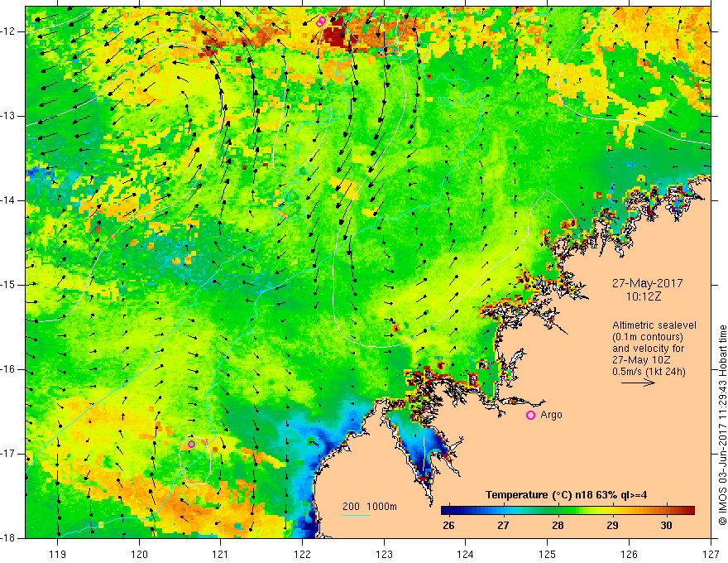Image resolution: width=728 pixels, height=563 pixels.
Task: Click the dark red hot patch near 12°S
Action: (x=338, y=32)
